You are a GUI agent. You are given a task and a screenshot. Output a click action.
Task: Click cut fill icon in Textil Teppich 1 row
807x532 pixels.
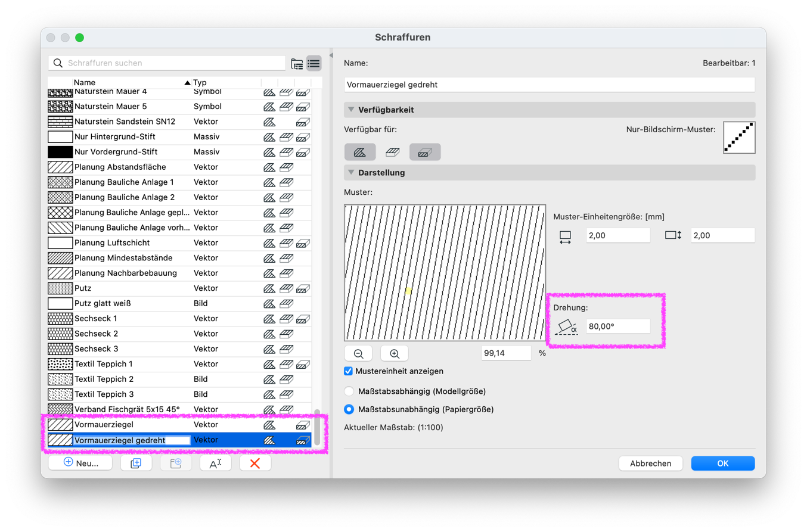pyautogui.click(x=303, y=364)
